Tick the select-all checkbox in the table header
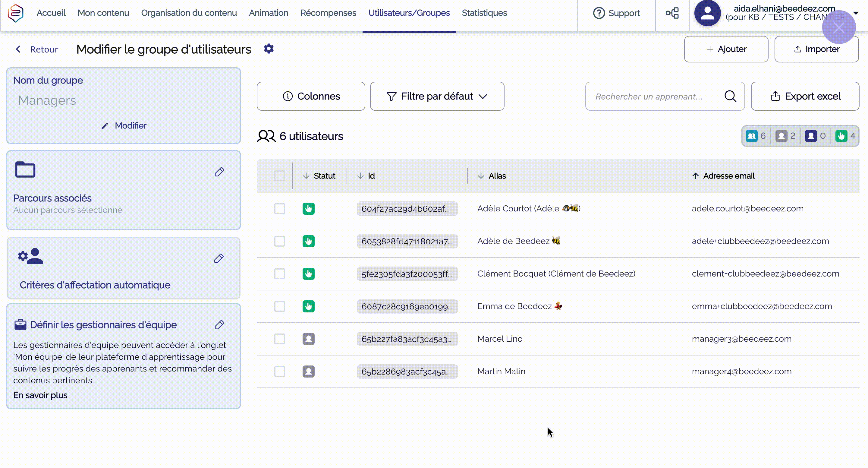Image resolution: width=868 pixels, height=468 pixels. point(279,176)
